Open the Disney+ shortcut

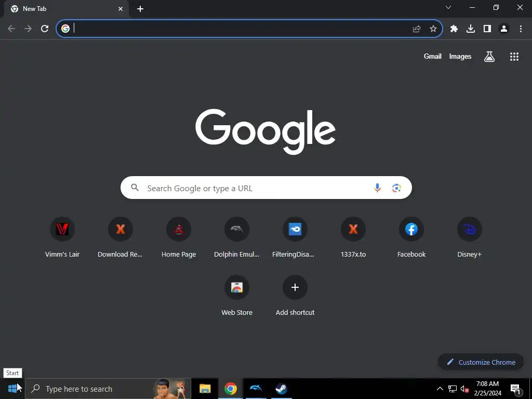[x=470, y=237]
